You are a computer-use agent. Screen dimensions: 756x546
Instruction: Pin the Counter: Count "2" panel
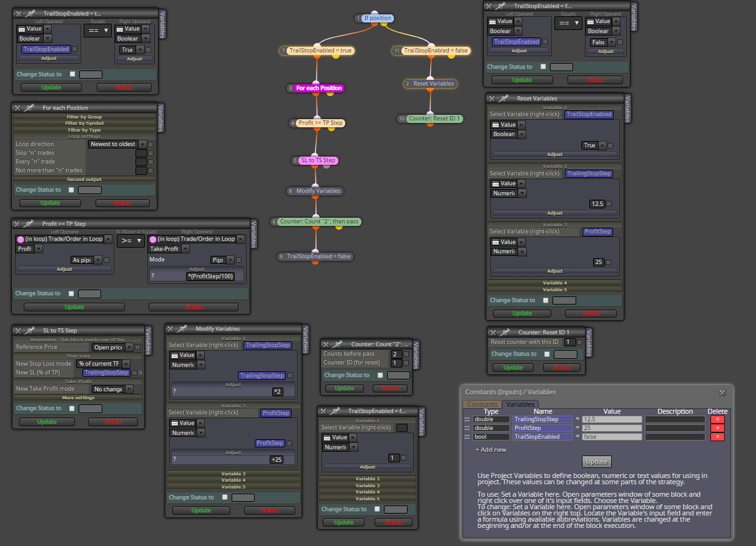click(x=338, y=344)
